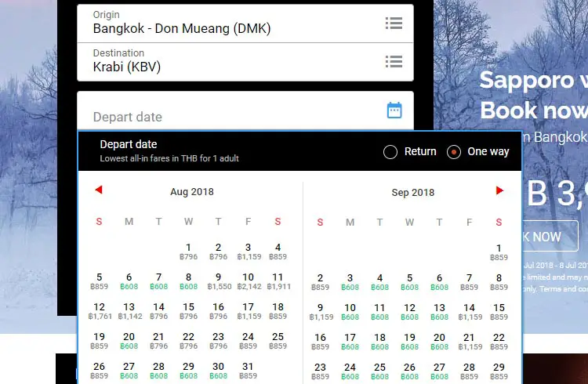Open the Origin airport list icon
This screenshot has height=384, width=588.
[x=394, y=24]
